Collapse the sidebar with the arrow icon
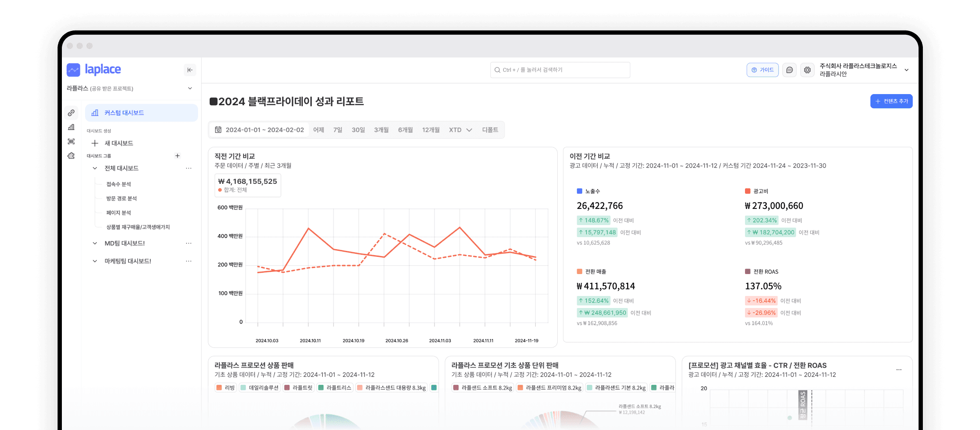The height and width of the screenshot is (430, 980). tap(190, 70)
